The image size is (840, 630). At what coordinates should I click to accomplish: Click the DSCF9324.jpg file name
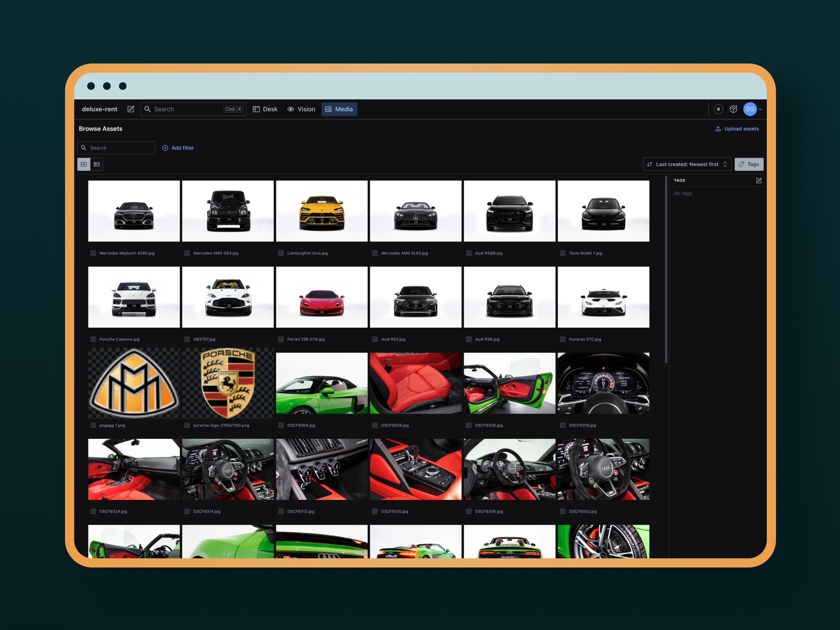pos(113,511)
